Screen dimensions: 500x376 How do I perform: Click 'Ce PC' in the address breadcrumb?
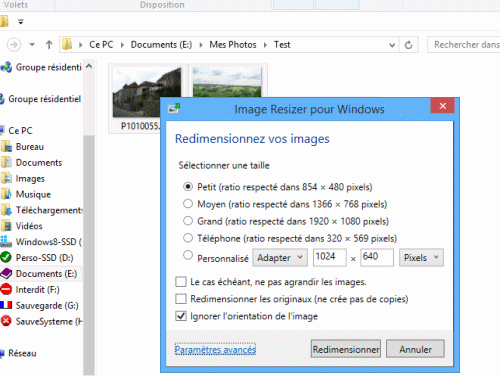[x=101, y=45]
